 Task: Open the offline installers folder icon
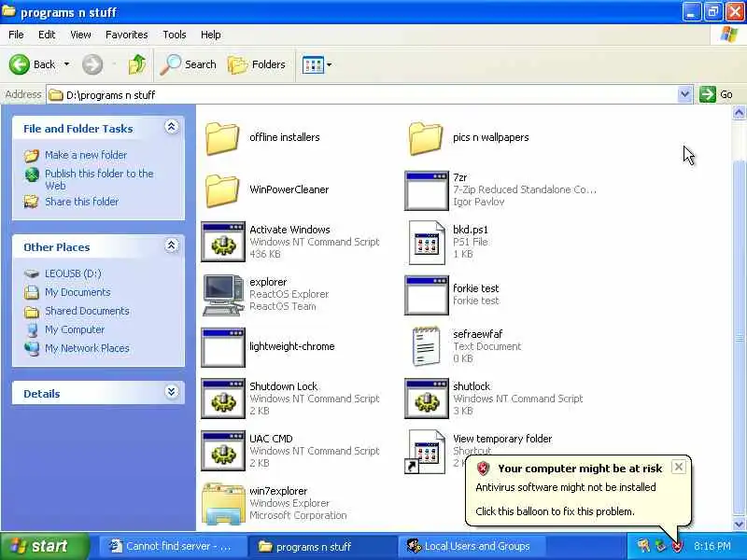222,138
